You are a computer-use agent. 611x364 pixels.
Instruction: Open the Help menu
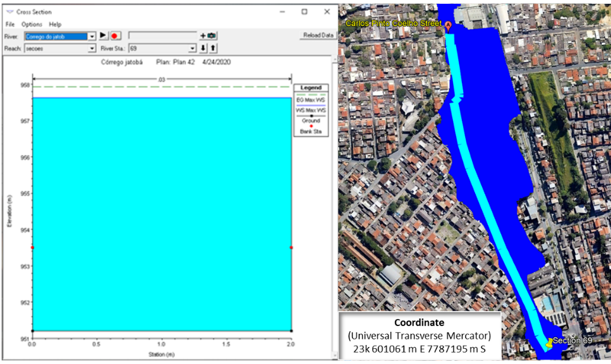pyautogui.click(x=55, y=24)
